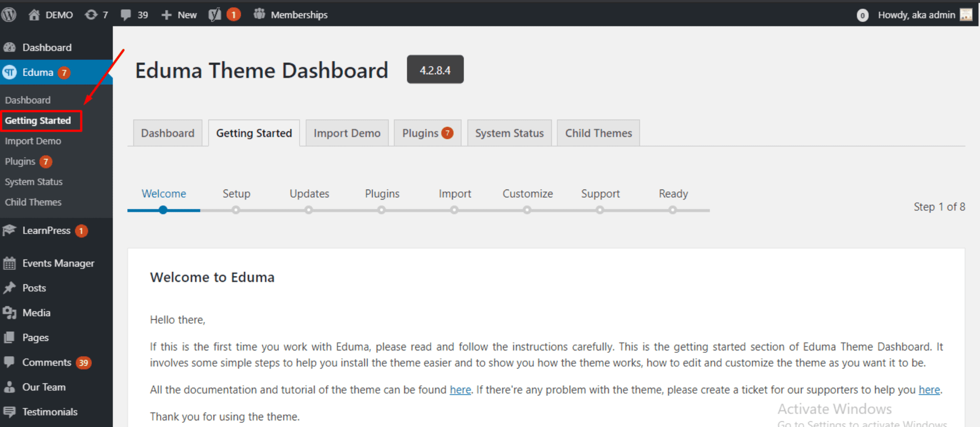Open Events Manager calendar menu

click(x=10, y=263)
